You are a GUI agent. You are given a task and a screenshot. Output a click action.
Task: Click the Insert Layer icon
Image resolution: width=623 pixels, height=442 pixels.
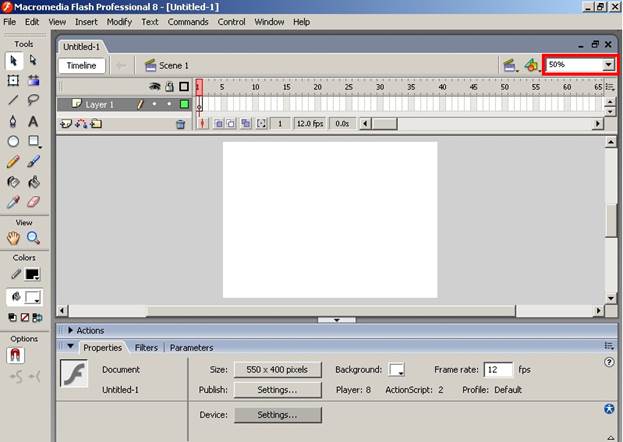coord(66,124)
